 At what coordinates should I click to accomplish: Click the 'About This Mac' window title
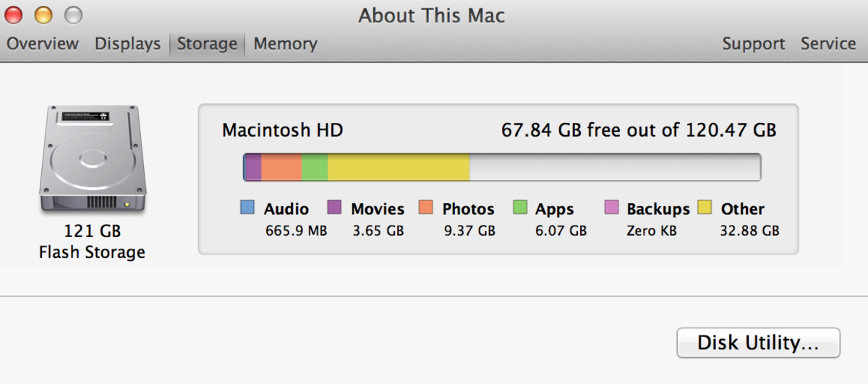(x=432, y=15)
